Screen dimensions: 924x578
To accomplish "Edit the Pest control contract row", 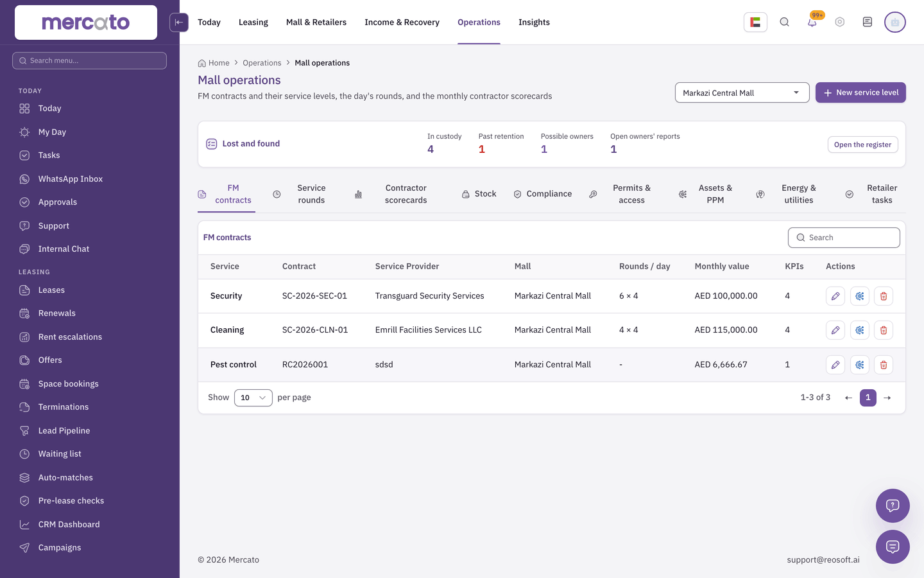I will [x=835, y=365].
